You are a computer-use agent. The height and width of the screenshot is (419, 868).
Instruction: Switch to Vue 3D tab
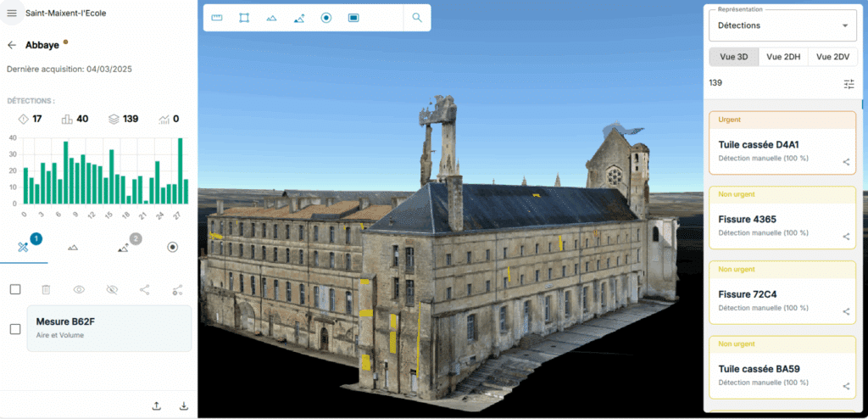734,57
